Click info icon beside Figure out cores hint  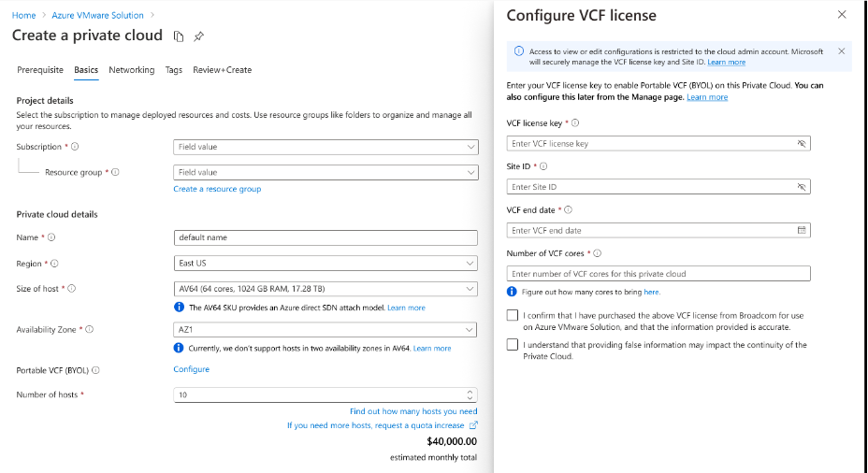[512, 292]
